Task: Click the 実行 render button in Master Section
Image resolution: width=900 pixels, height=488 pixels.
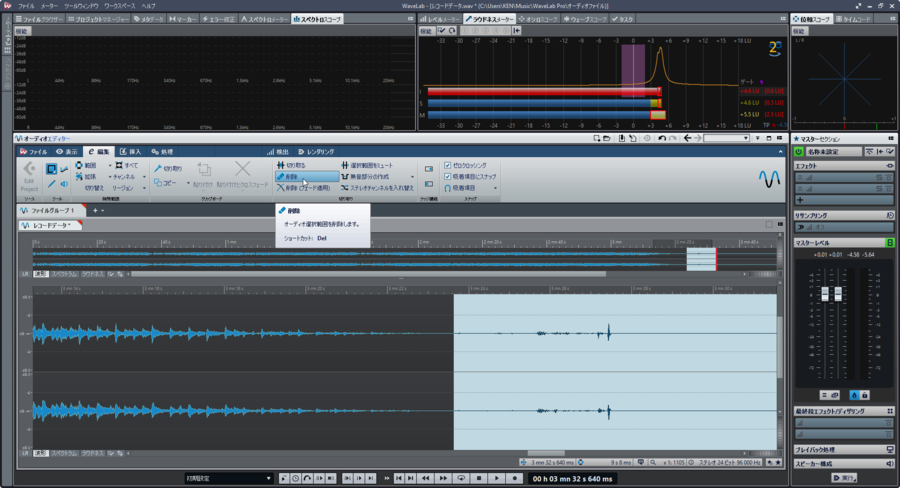Action: (844, 478)
